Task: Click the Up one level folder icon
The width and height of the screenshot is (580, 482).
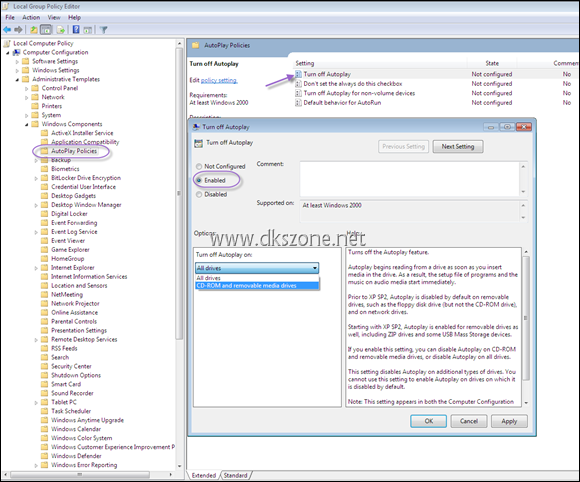Action: (34, 30)
